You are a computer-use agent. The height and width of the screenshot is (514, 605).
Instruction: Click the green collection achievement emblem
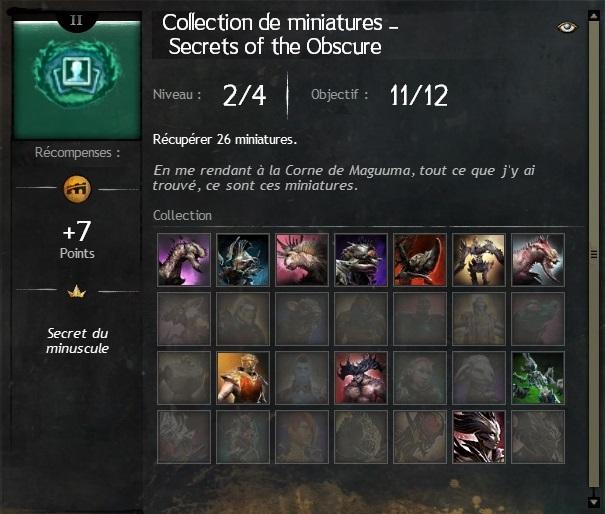pos(77,74)
